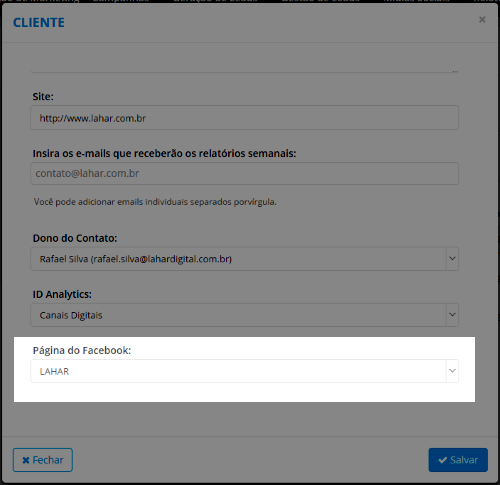Click the Dono do Contato chevron arrow
500x485 pixels.
point(452,258)
